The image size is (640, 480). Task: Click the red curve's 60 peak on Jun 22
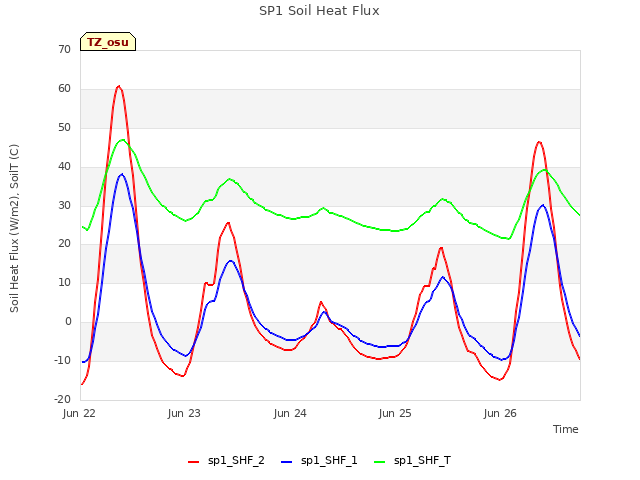point(118,86)
